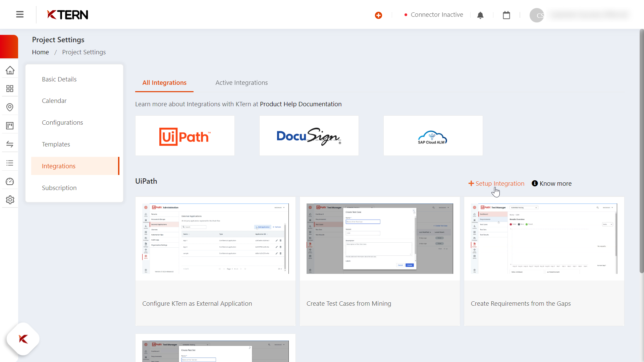Open the list icon in sidebar
Image resolution: width=644 pixels, height=362 pixels.
point(10,163)
